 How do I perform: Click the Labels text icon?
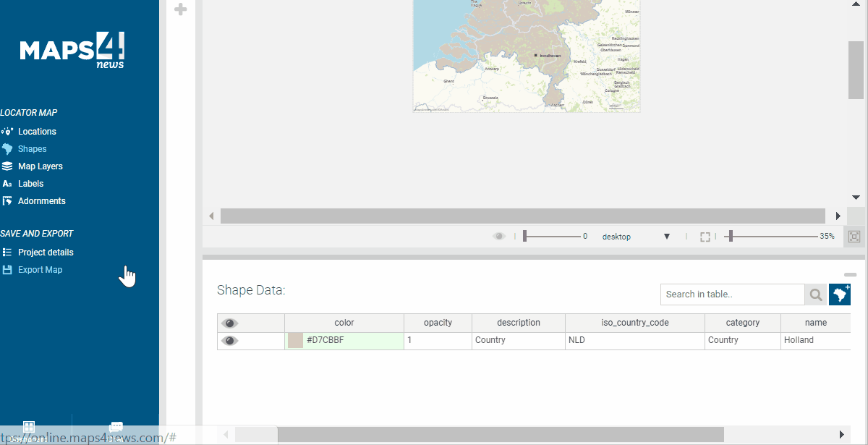coord(7,184)
